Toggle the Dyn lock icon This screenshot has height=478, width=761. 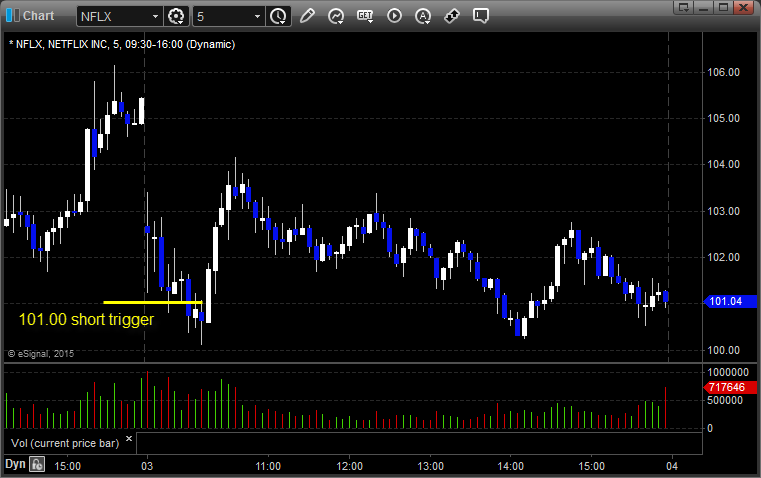(37, 464)
